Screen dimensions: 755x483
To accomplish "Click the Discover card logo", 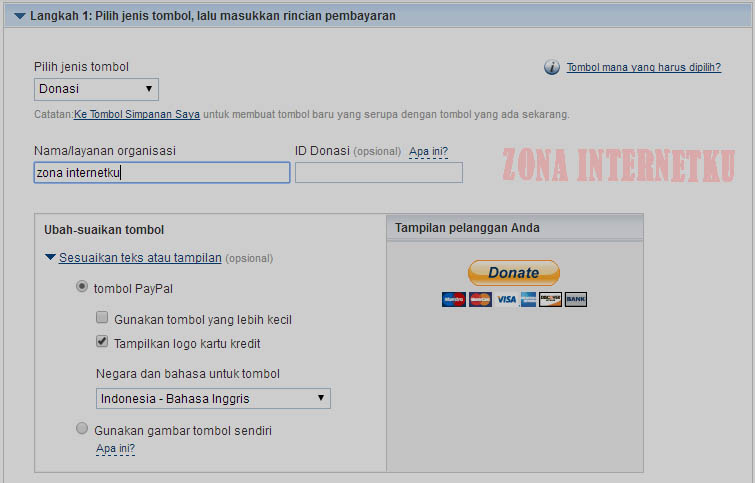I will (x=550, y=300).
